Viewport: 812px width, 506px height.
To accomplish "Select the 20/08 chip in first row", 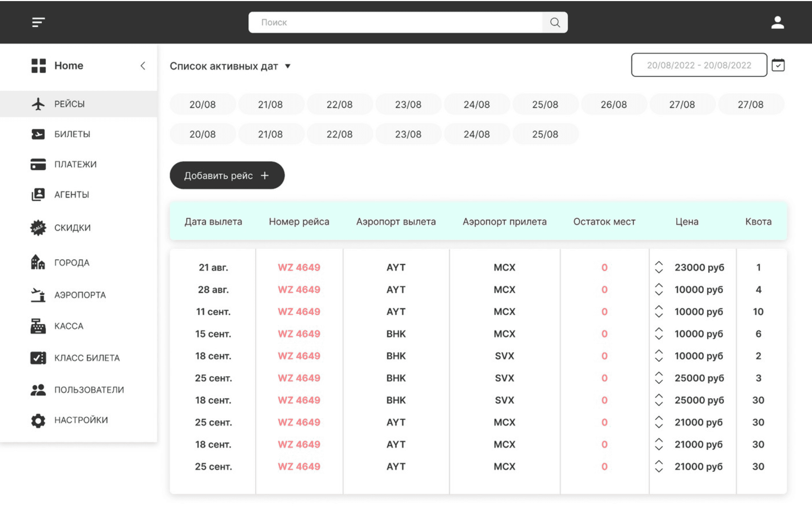I will [x=203, y=104].
